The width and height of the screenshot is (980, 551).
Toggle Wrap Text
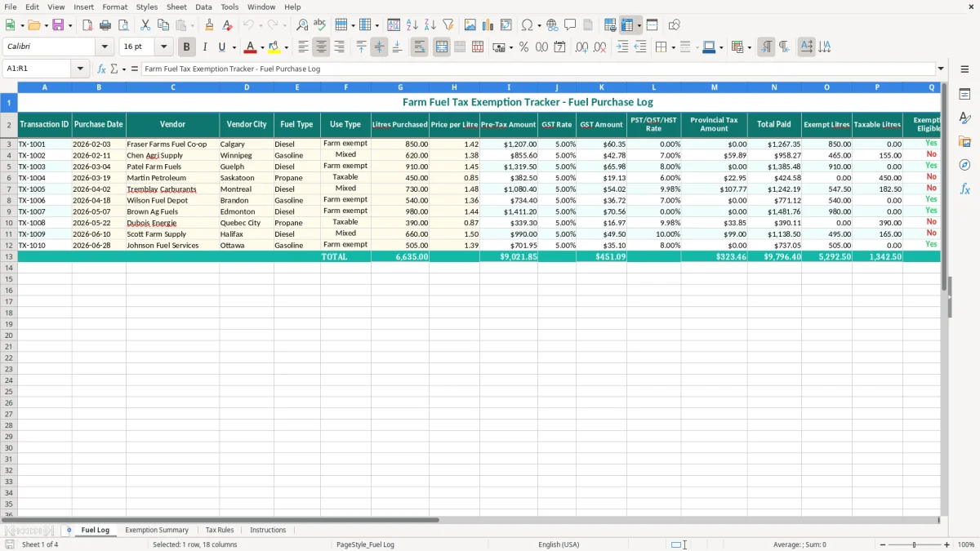(x=420, y=47)
